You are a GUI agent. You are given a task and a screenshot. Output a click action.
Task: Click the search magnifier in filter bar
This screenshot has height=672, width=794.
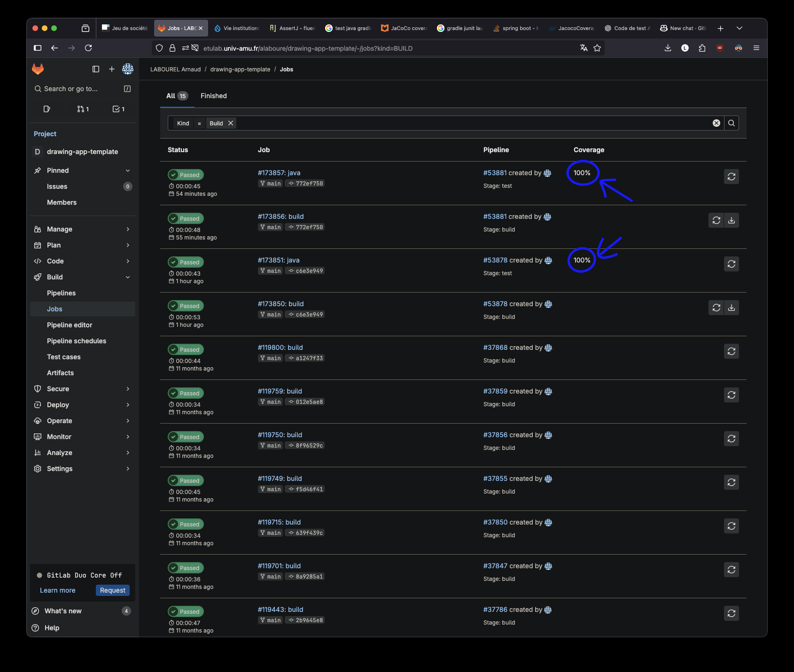click(x=731, y=123)
